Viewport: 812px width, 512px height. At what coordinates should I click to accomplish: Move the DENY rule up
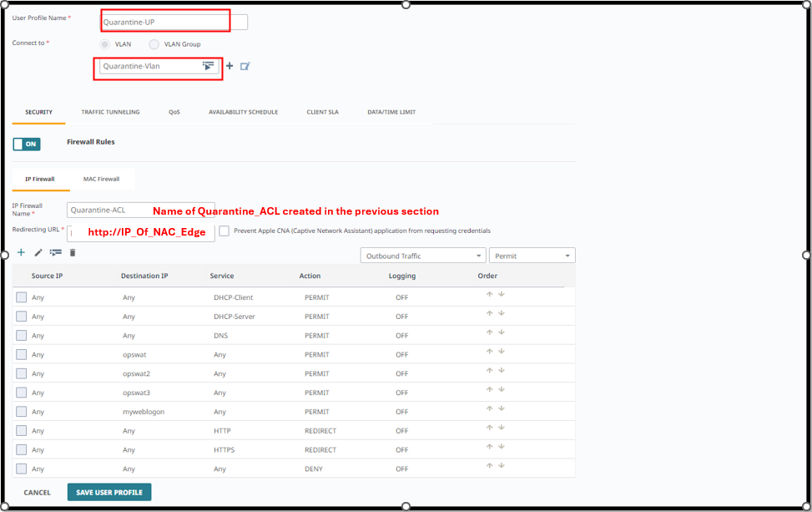(489, 466)
